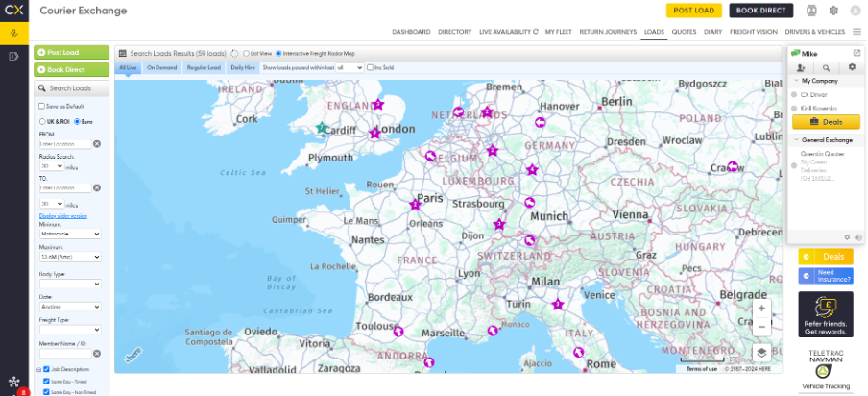The height and width of the screenshot is (396, 868).
Task: Open the Date Anytime dropdown
Action: [70, 307]
